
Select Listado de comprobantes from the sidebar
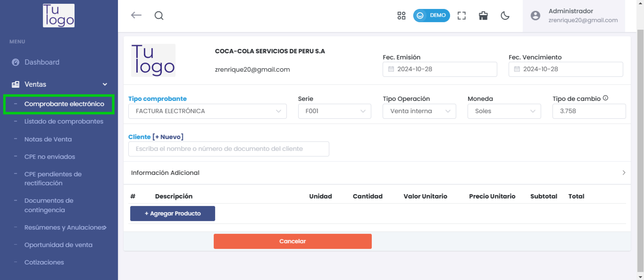(64, 121)
